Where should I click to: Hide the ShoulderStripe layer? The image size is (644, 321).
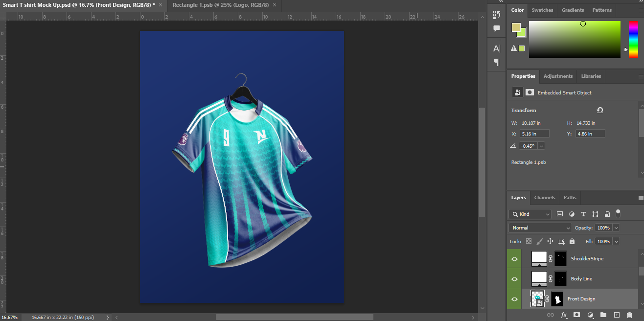click(x=514, y=258)
